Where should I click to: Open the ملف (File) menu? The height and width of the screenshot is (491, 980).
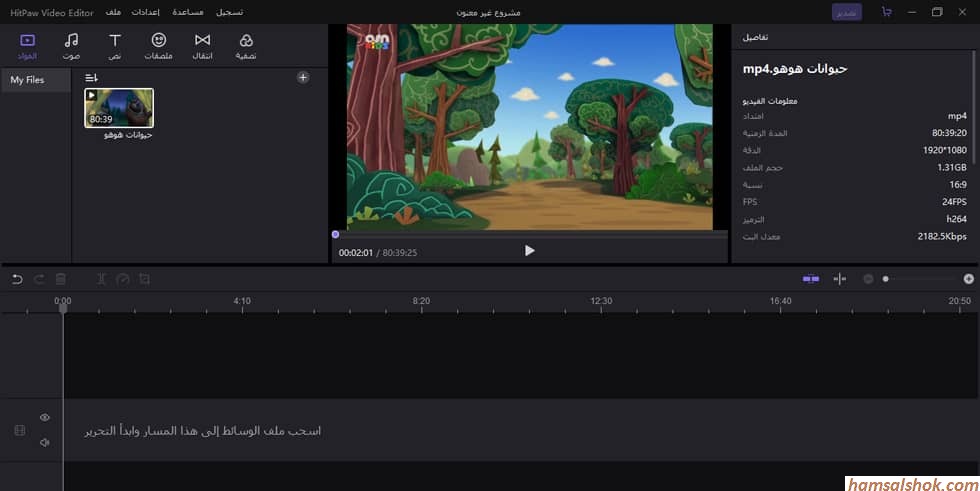point(113,12)
